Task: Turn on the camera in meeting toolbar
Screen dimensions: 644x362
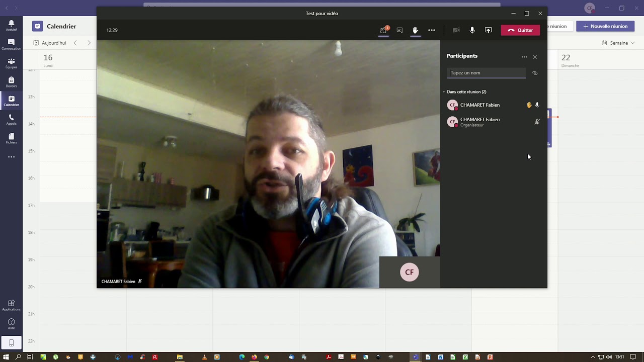Action: pyautogui.click(x=456, y=30)
